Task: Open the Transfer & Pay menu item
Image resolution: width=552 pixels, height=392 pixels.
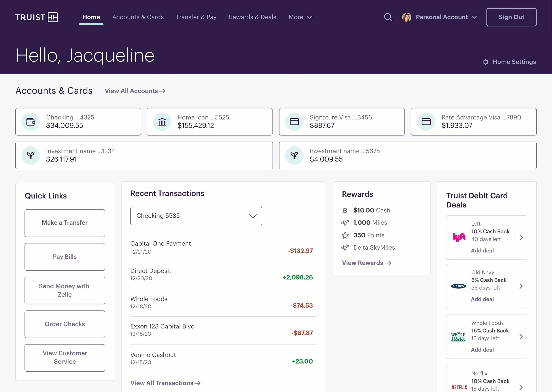Action: coord(196,17)
